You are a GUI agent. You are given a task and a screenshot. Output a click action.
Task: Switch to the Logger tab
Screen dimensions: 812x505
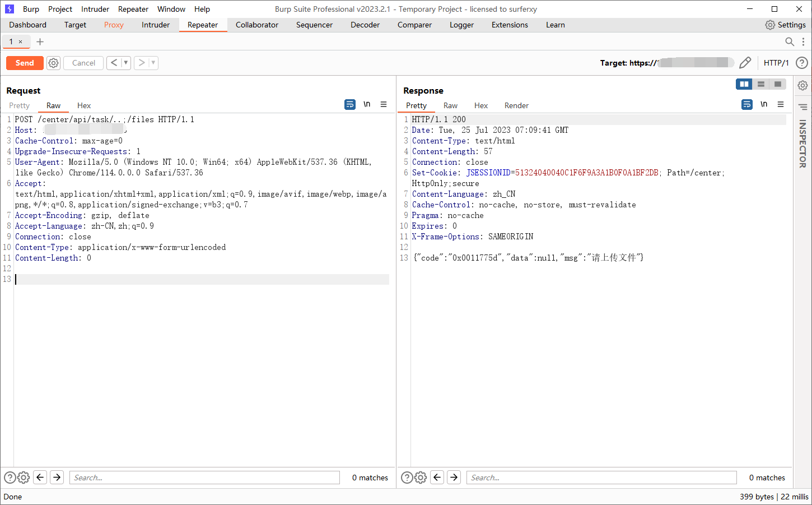pos(461,25)
